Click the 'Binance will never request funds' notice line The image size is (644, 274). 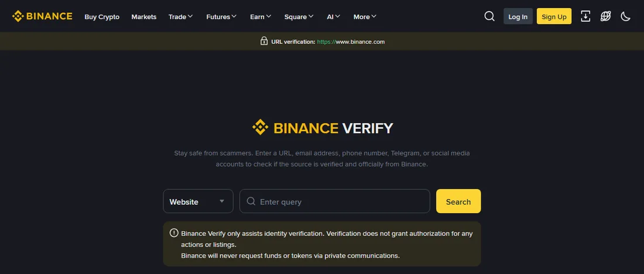(290, 255)
